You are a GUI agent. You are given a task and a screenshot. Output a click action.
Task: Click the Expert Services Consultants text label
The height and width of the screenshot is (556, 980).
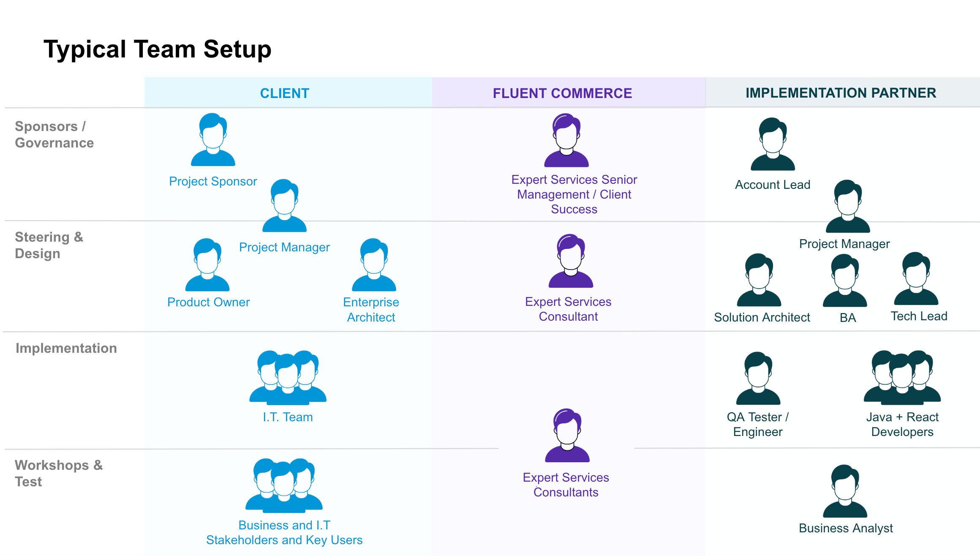point(566,485)
